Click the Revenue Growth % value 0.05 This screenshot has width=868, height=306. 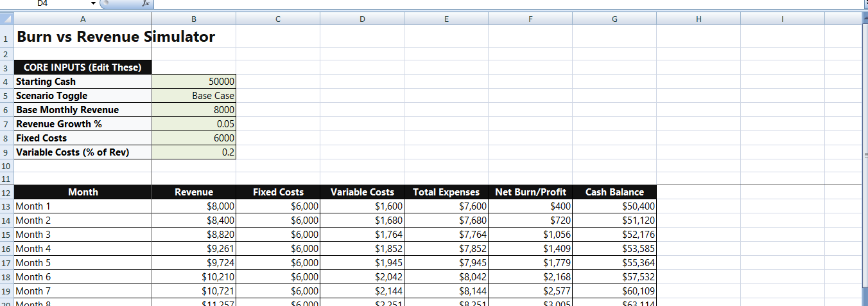click(194, 124)
